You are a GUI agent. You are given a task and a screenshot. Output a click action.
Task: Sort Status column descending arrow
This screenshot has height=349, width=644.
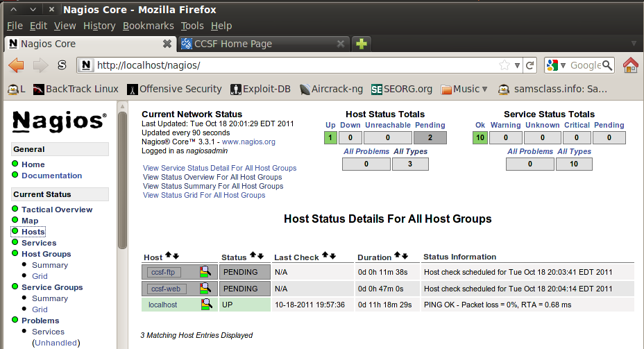[260, 256]
